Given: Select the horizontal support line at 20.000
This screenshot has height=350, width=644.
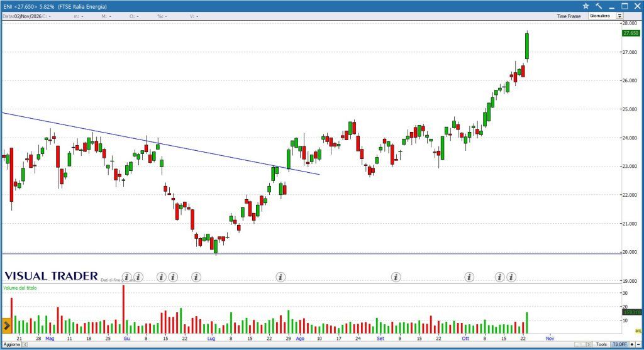Looking at the screenshot, I should 311,253.
